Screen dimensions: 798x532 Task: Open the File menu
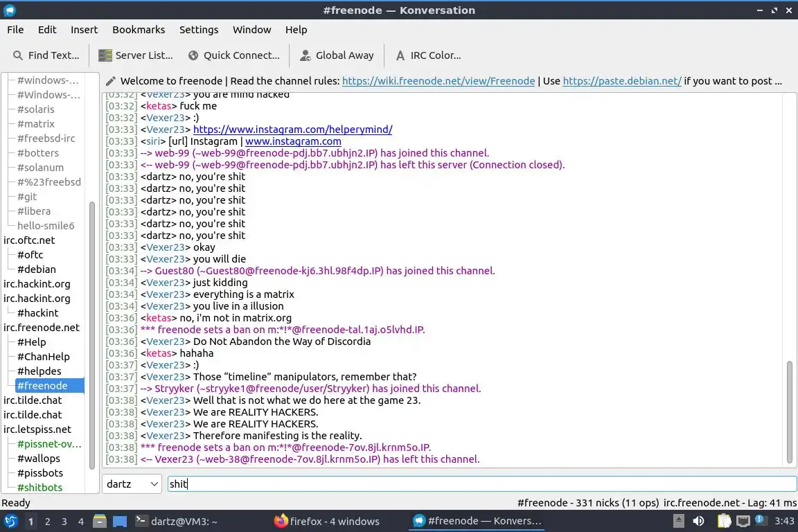tap(15, 30)
